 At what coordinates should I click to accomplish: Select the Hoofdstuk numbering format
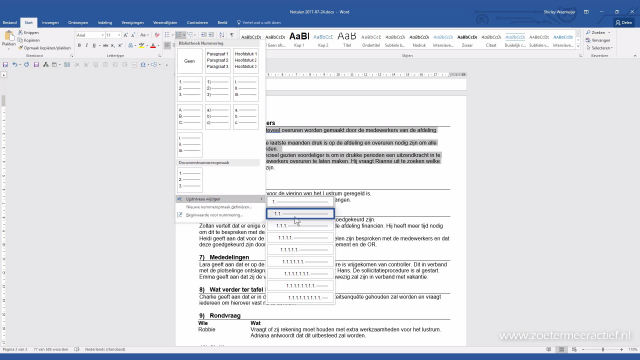pos(246,61)
